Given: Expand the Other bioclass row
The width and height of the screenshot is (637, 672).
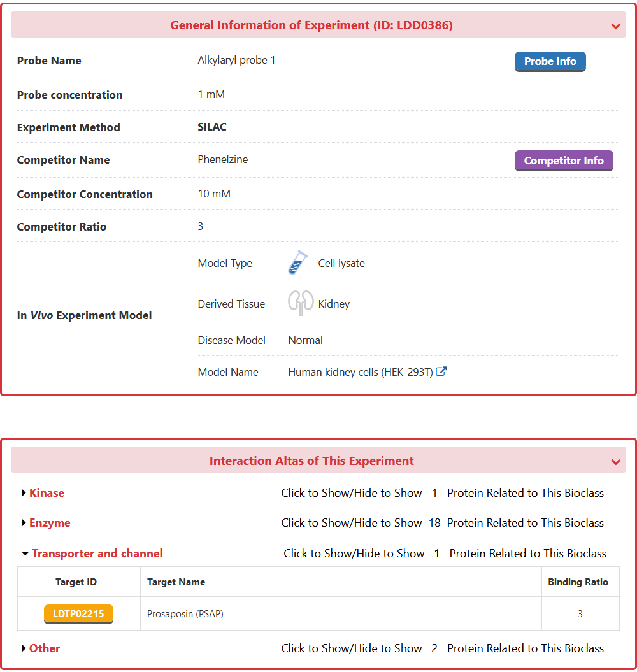Looking at the screenshot, I should (x=45, y=648).
